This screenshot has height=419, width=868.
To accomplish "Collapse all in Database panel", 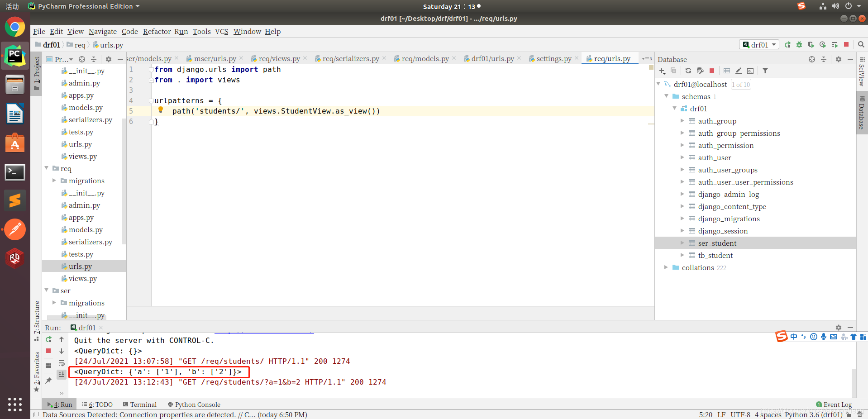I will click(824, 59).
